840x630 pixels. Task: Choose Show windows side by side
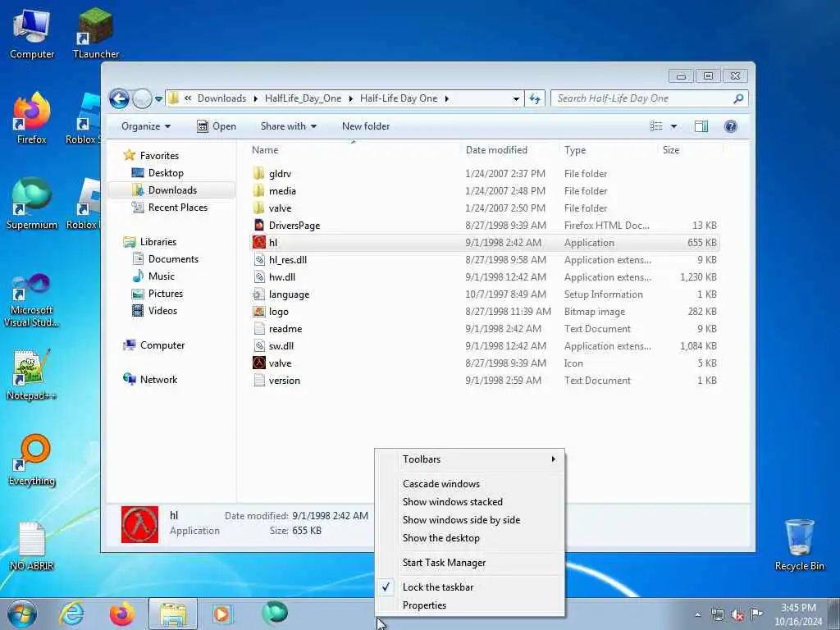[470, 520]
